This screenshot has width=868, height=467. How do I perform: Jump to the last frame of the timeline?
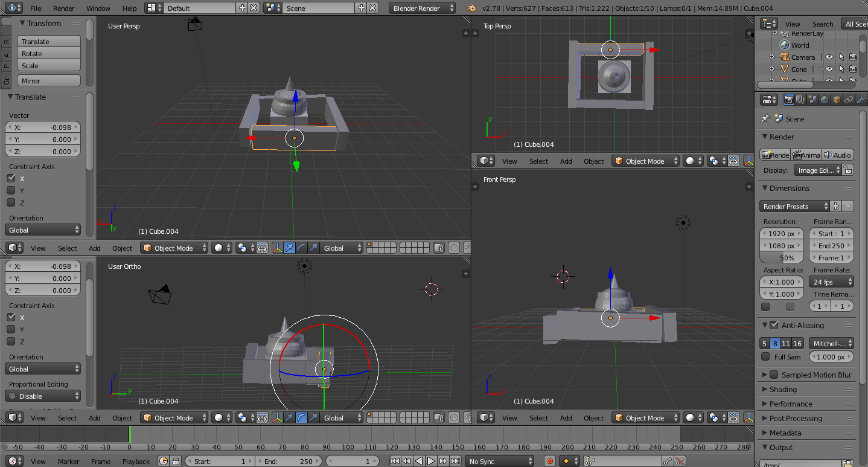click(x=455, y=461)
